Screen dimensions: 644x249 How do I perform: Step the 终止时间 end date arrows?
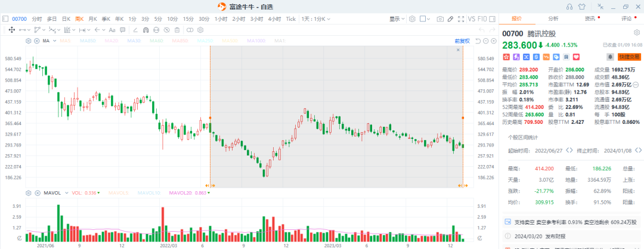click(639, 150)
